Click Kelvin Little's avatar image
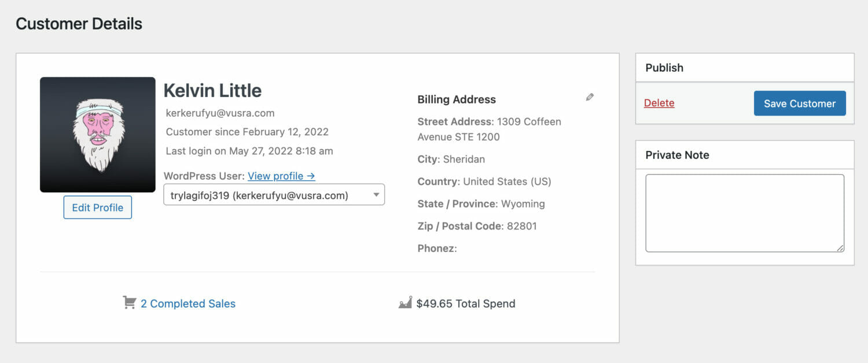This screenshot has width=868, height=363. [98, 135]
